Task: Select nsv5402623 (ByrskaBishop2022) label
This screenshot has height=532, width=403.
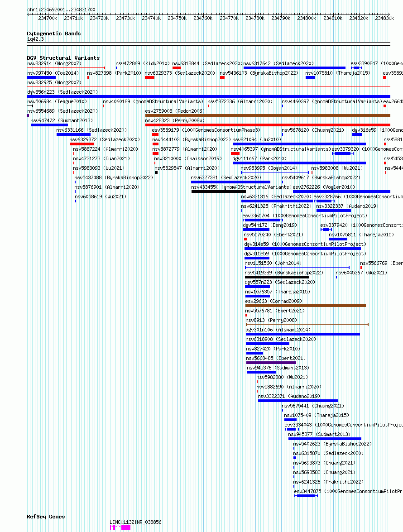Action: click(x=332, y=443)
